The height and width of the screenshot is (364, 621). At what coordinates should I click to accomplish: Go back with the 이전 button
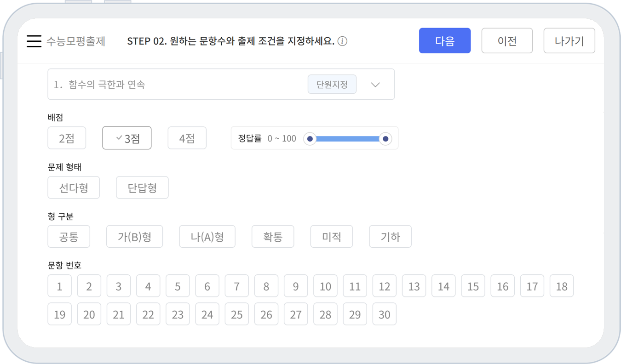[x=507, y=41]
